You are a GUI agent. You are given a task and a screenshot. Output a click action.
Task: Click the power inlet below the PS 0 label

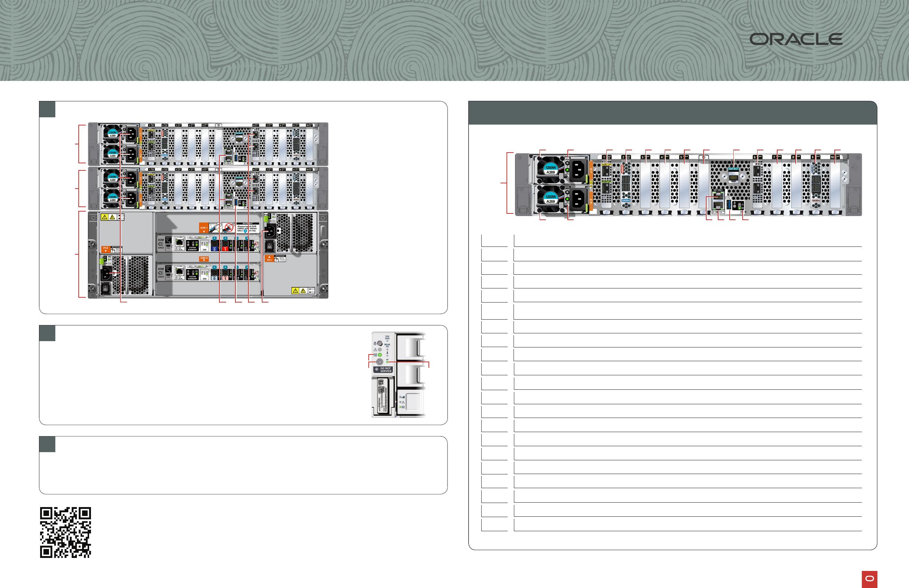tap(107, 274)
